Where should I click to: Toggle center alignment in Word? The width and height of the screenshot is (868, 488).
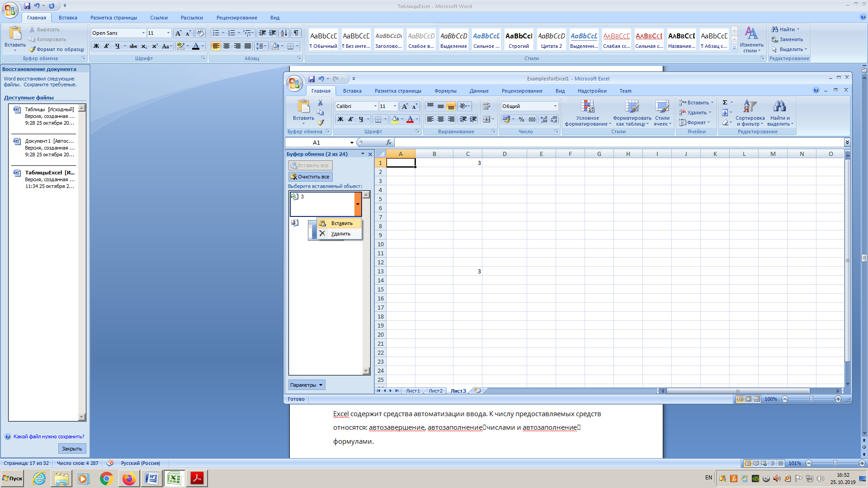coord(226,46)
